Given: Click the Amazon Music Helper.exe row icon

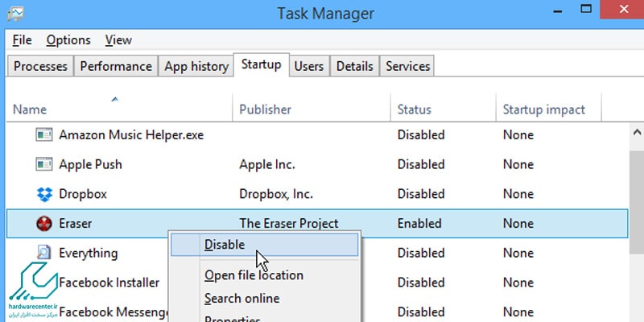Looking at the screenshot, I should pos(44,134).
